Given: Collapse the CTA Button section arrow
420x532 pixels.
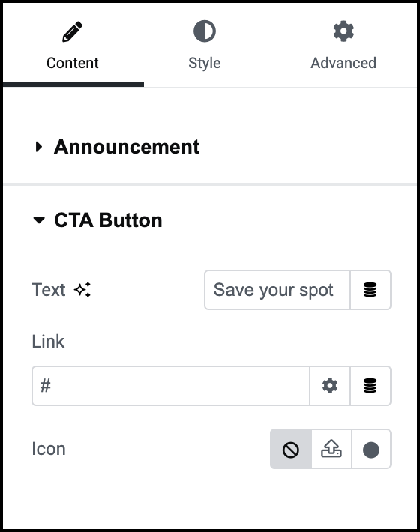Looking at the screenshot, I should click(39, 220).
